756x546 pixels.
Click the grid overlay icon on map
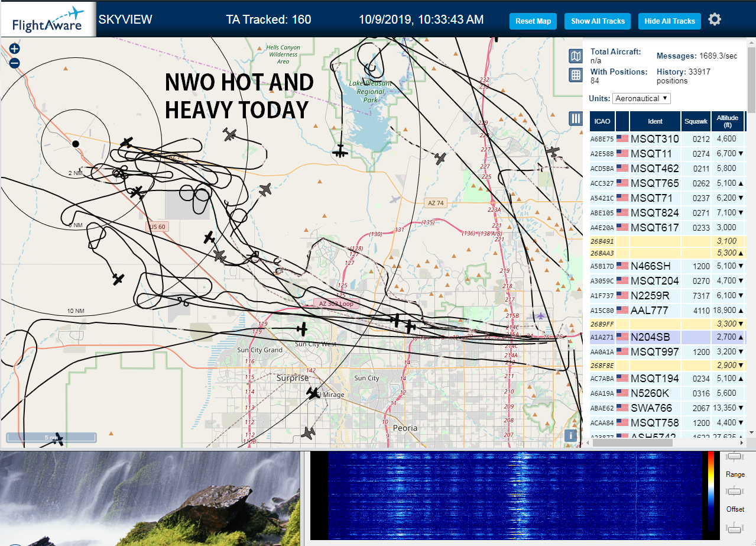pos(575,75)
